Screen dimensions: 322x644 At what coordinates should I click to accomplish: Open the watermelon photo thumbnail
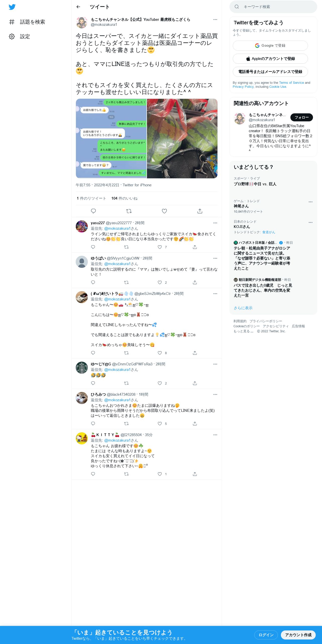(182, 138)
